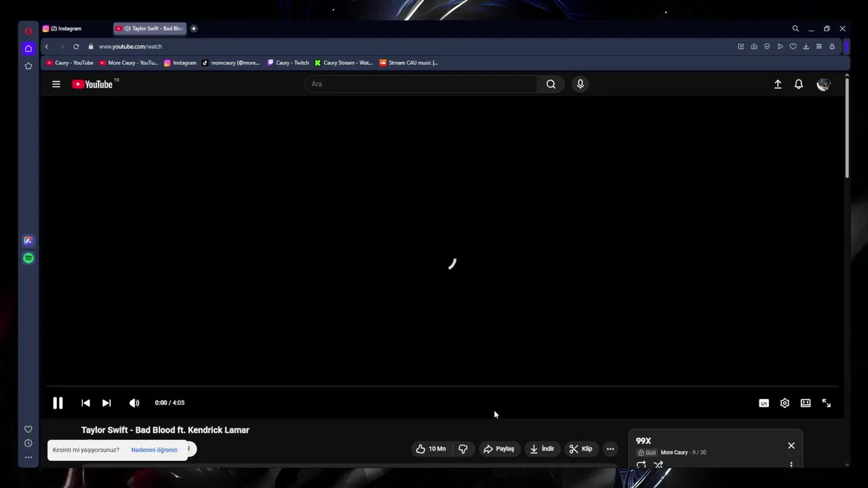Select the Taylor Swift - Bad Blood tab
Image resolution: width=868 pixels, height=488 pixels.
pyautogui.click(x=149, y=28)
